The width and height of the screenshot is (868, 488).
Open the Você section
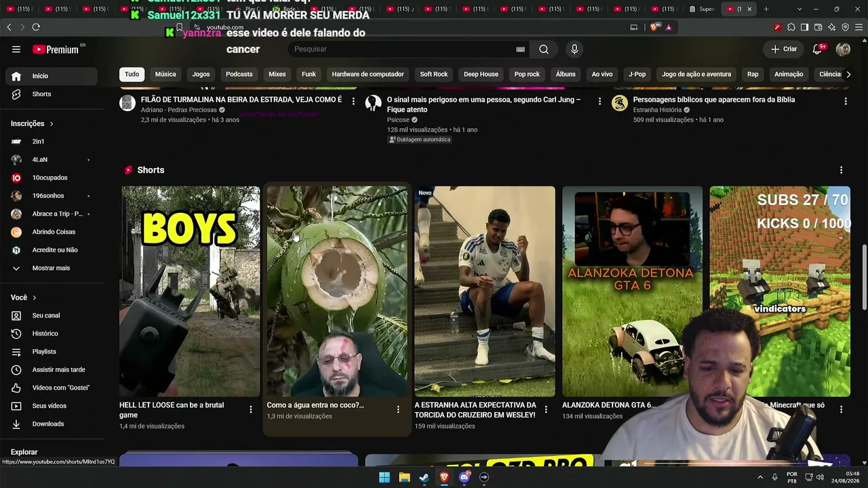tap(24, 298)
